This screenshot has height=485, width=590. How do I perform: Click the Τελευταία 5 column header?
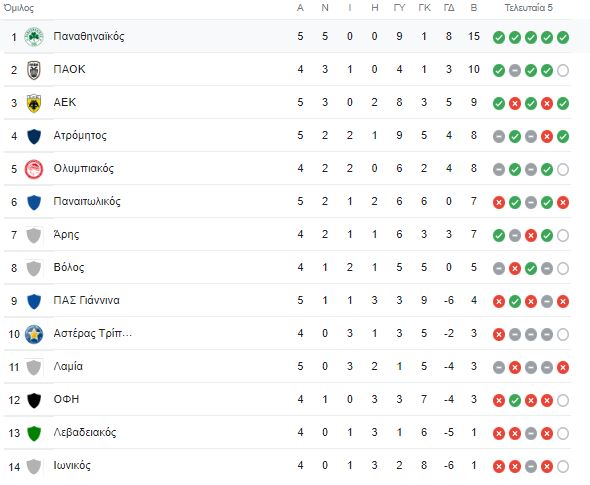(528, 8)
